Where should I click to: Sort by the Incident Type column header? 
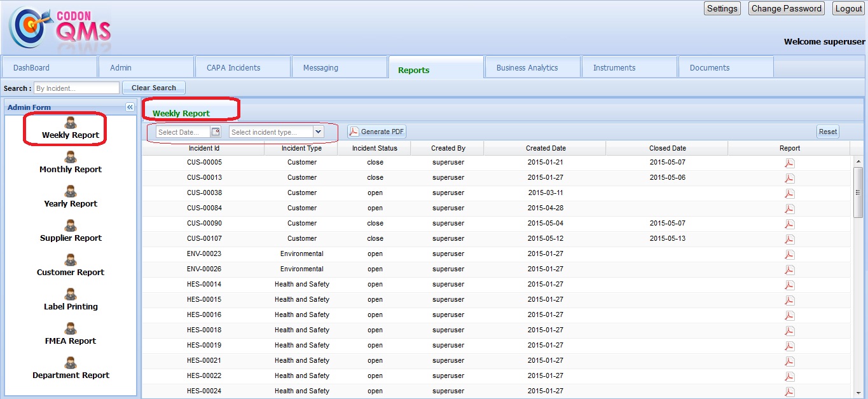(301, 148)
